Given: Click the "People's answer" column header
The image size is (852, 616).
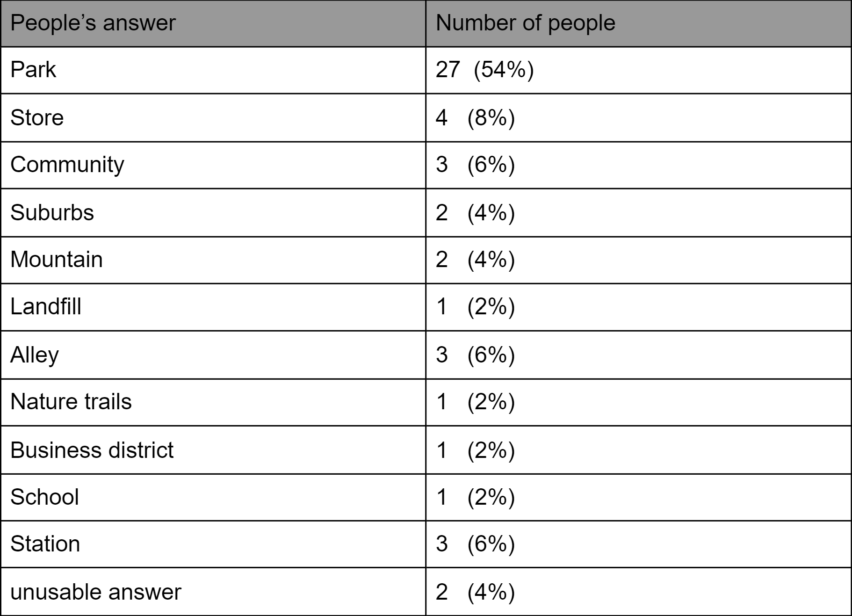Looking at the screenshot, I should [93, 23].
